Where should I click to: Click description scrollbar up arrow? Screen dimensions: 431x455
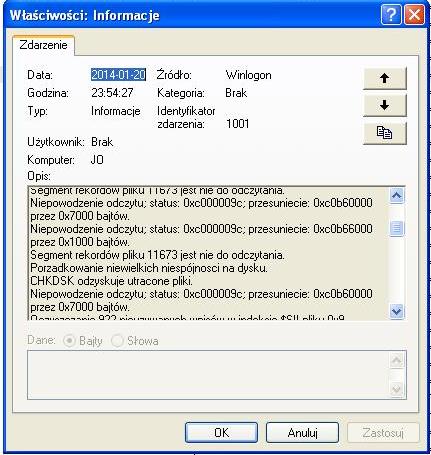coord(397,195)
